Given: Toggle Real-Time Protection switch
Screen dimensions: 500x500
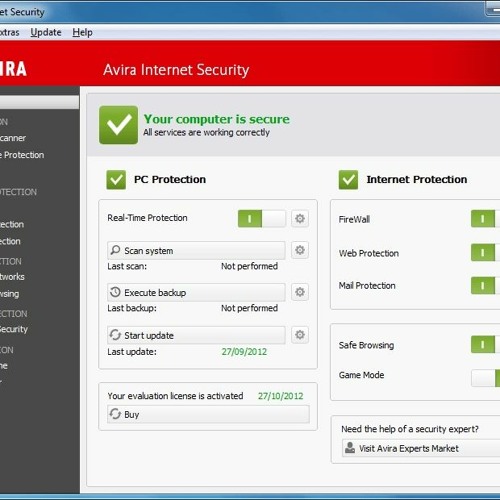Looking at the screenshot, I should pos(262,219).
